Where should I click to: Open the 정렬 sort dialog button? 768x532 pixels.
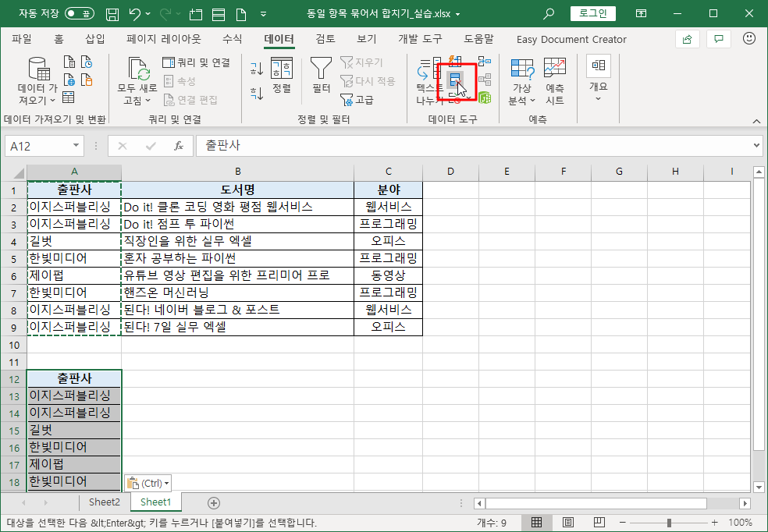tap(282, 76)
